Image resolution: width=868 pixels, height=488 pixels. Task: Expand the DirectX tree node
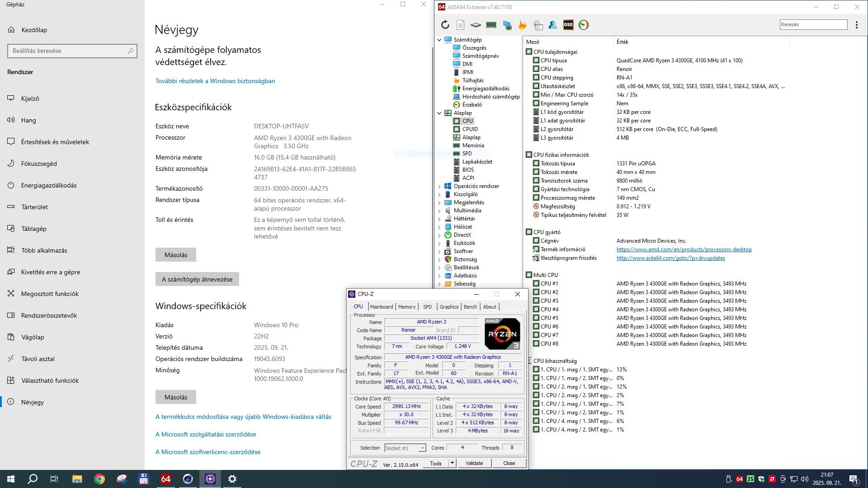pyautogui.click(x=439, y=235)
